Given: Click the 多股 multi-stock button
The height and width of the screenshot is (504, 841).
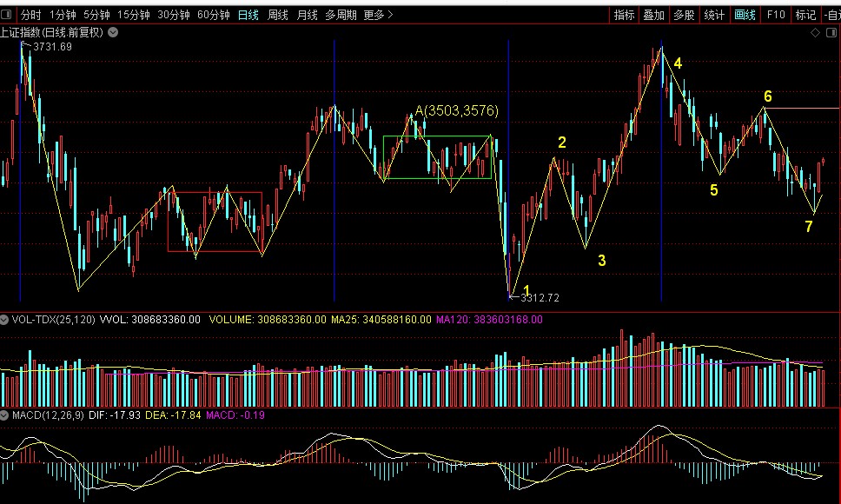Looking at the screenshot, I should click(684, 15).
